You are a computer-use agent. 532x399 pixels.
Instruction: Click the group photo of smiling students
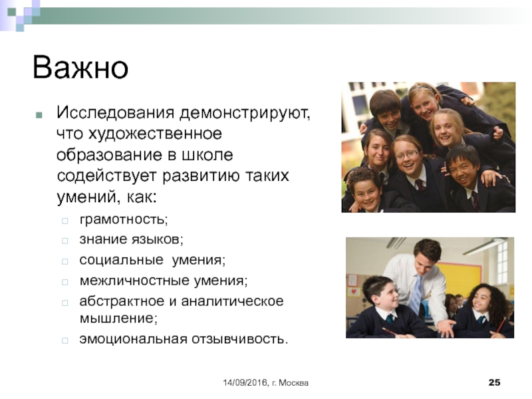428,147
